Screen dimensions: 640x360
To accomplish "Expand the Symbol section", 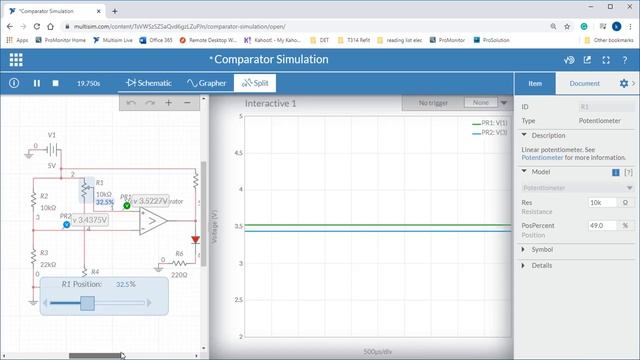I will tap(524, 249).
